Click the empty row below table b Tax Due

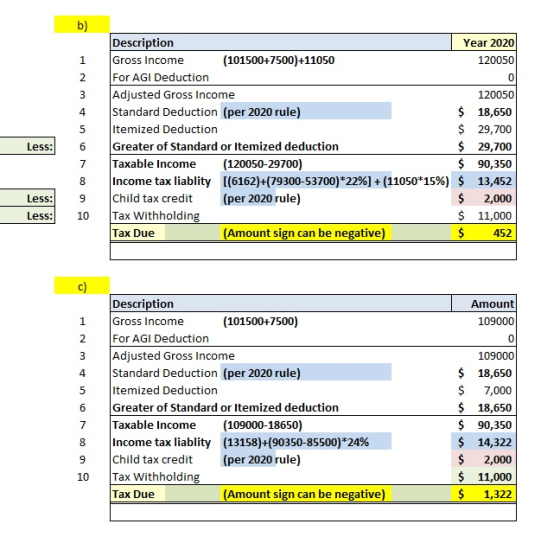313,251
